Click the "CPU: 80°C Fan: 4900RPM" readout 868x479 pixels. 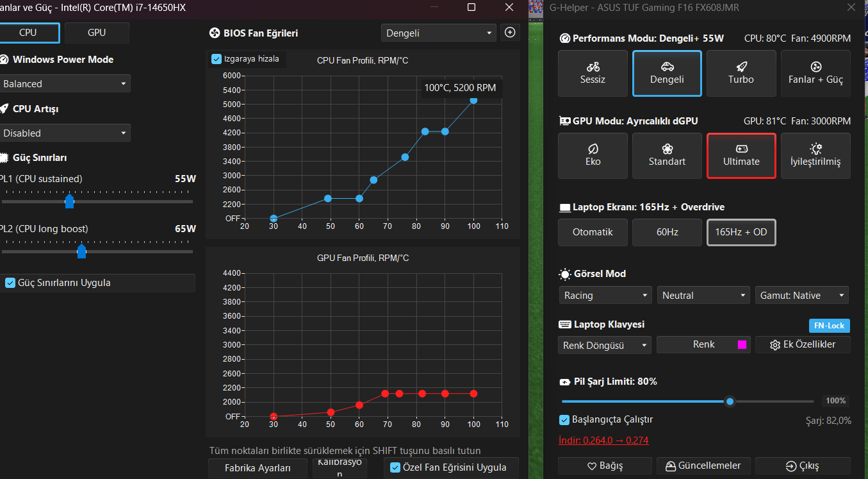point(798,38)
